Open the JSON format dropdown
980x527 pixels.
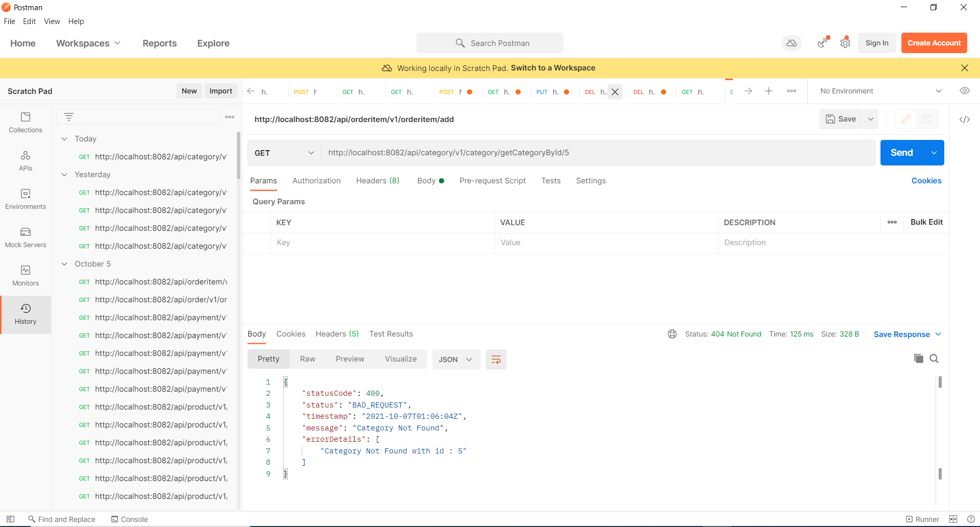click(456, 360)
